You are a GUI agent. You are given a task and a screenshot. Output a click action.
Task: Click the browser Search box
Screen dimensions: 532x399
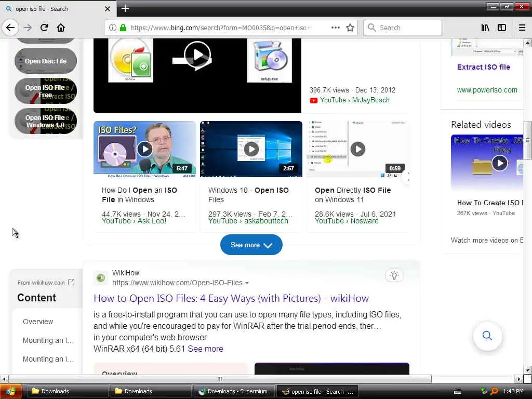[403, 28]
